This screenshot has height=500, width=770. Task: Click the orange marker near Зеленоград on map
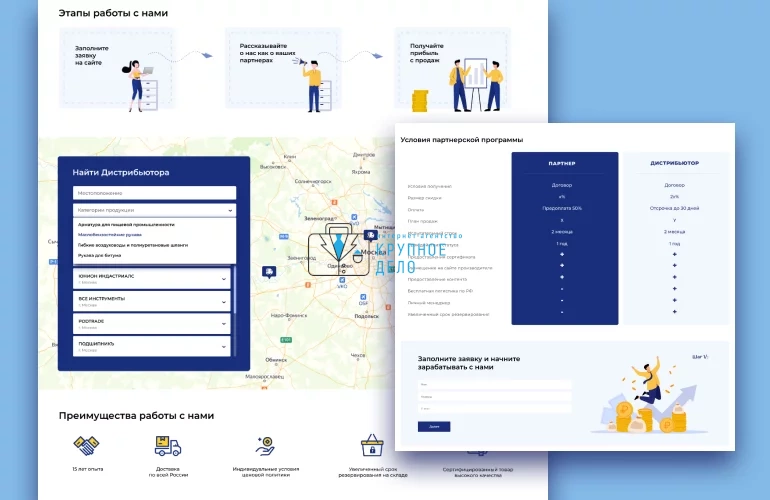tap(334, 202)
